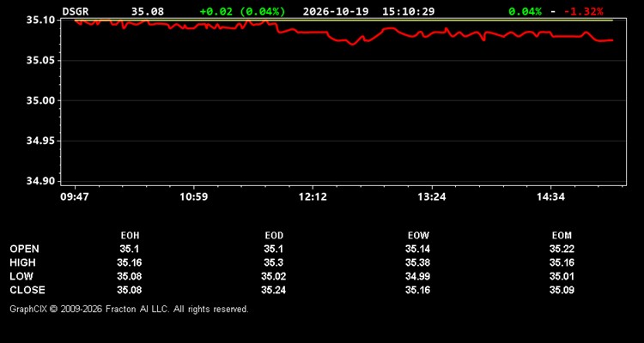Click the 34.90 y-axis label
The height and width of the screenshot is (343, 644).
[41, 181]
